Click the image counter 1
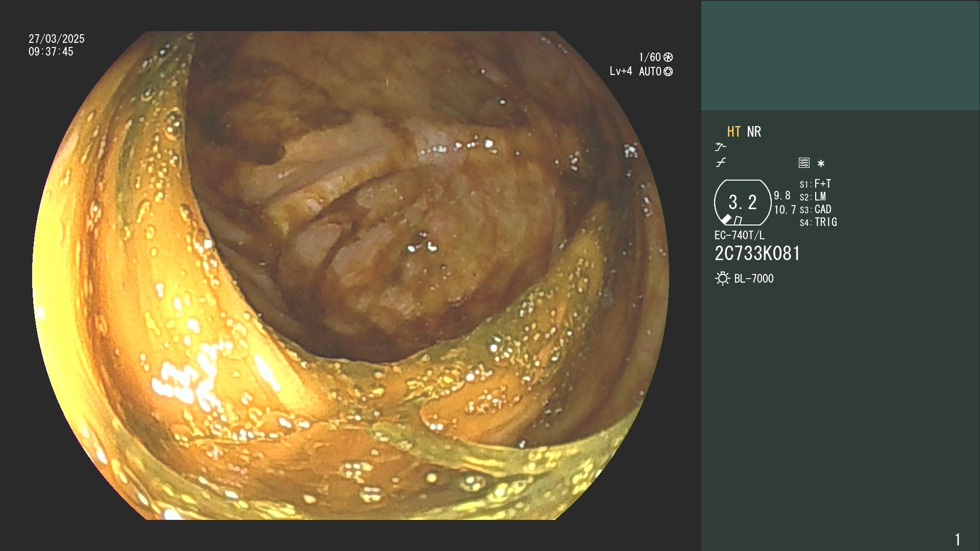 958,539
